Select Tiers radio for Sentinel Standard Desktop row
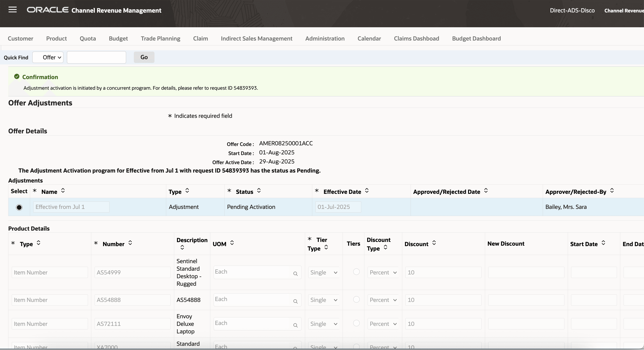Screen dimensions: 644x350 click(356, 272)
